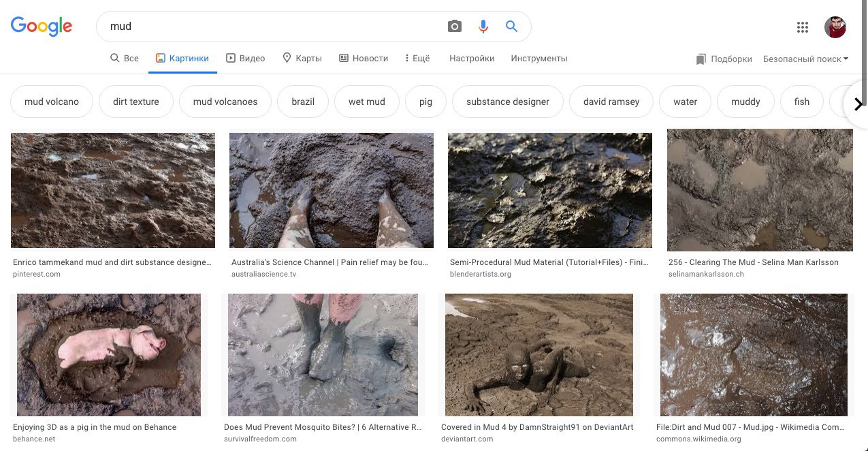Select the dirt texture chip

click(136, 102)
